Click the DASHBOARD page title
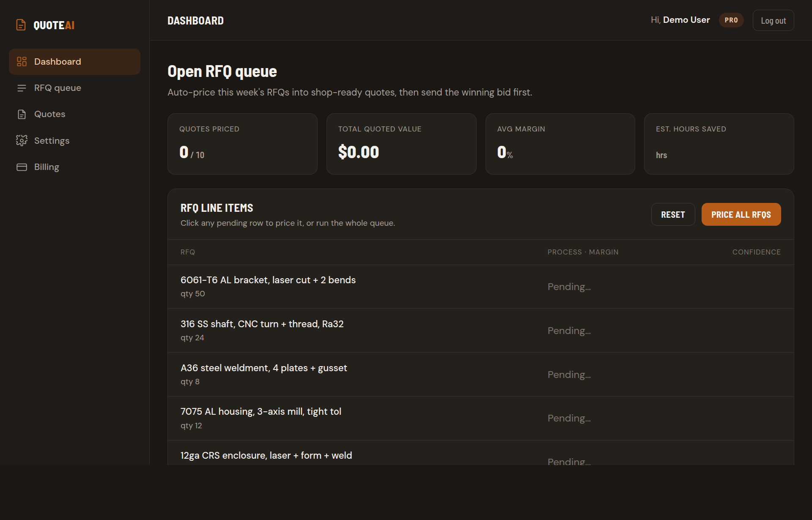 pos(195,20)
